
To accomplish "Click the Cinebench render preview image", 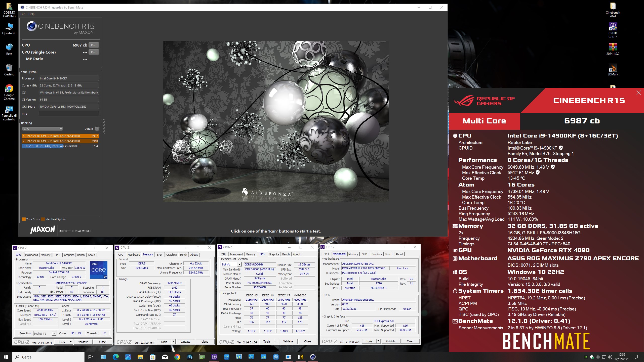I will pyautogui.click(x=276, y=121).
